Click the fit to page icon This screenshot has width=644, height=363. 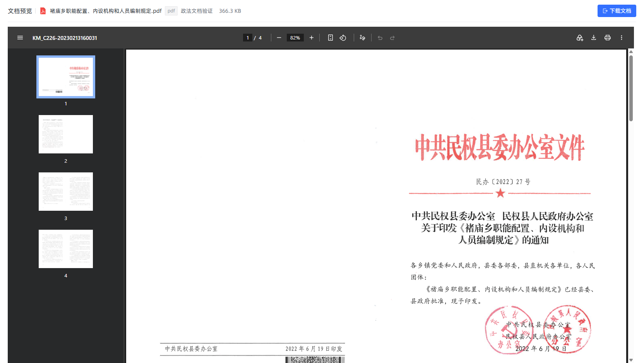click(330, 38)
